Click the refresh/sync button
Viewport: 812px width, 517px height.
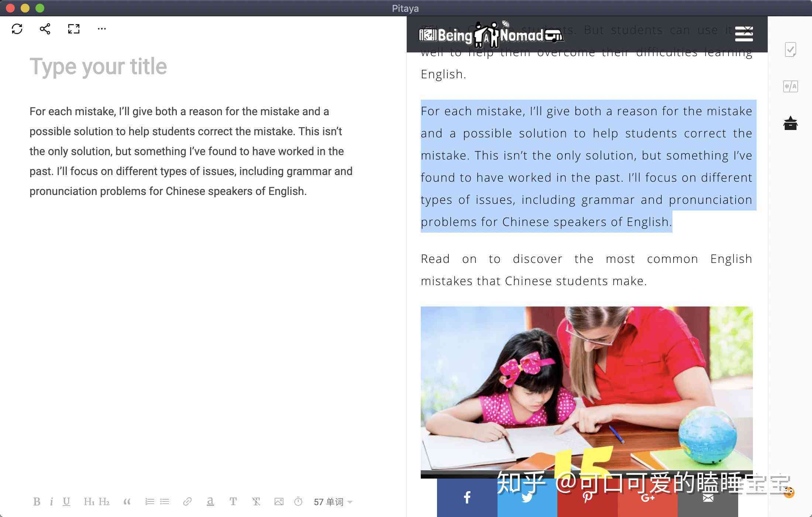point(18,28)
